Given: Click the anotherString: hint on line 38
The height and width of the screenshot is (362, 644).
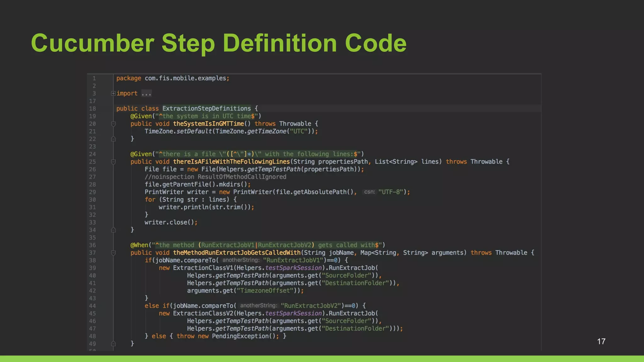Looking at the screenshot, I should [241, 260].
